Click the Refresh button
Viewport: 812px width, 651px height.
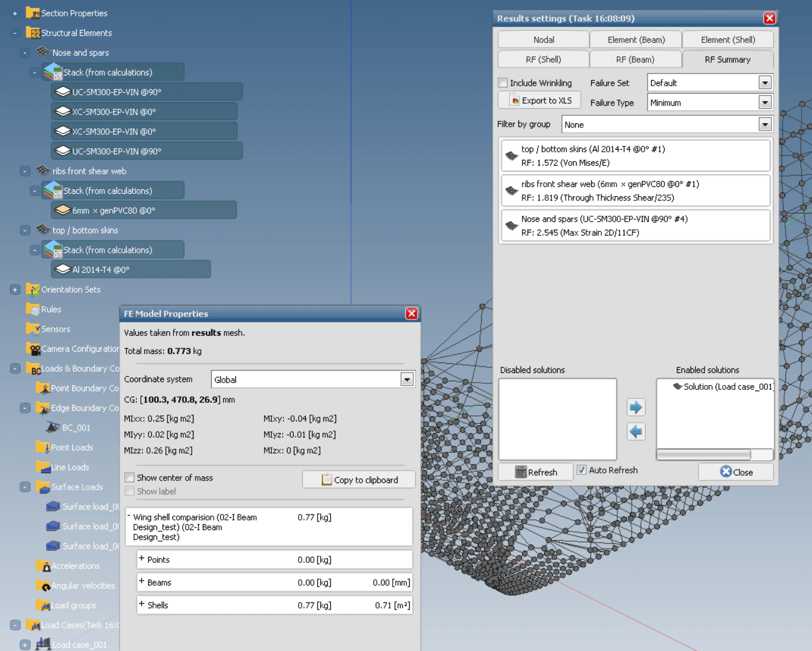click(x=536, y=472)
